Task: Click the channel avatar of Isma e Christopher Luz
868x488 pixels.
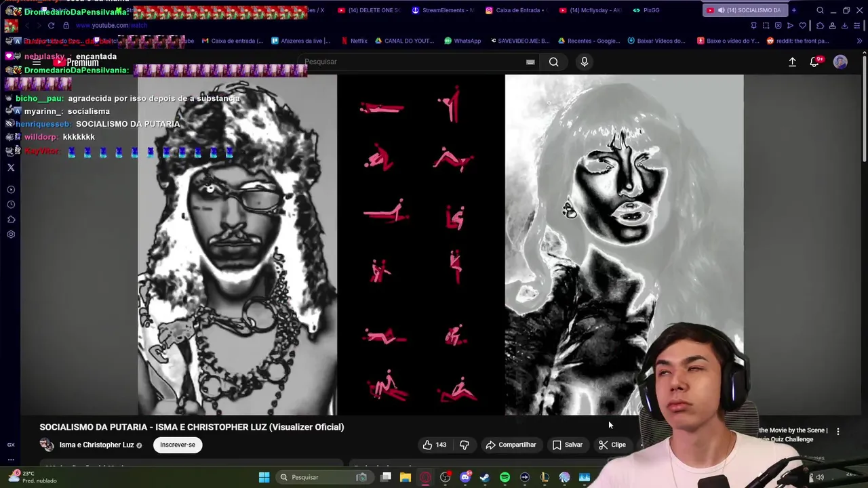Action: (47, 445)
